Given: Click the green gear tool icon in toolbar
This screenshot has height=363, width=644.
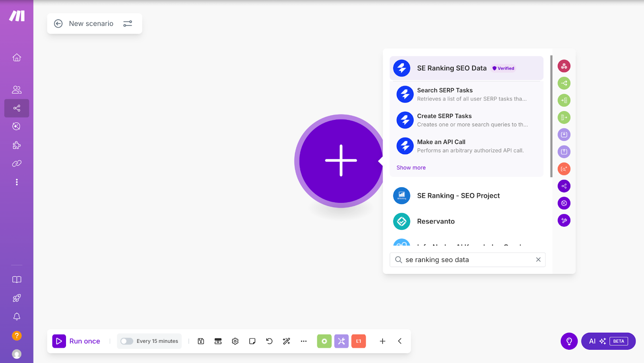Looking at the screenshot, I should tap(324, 341).
